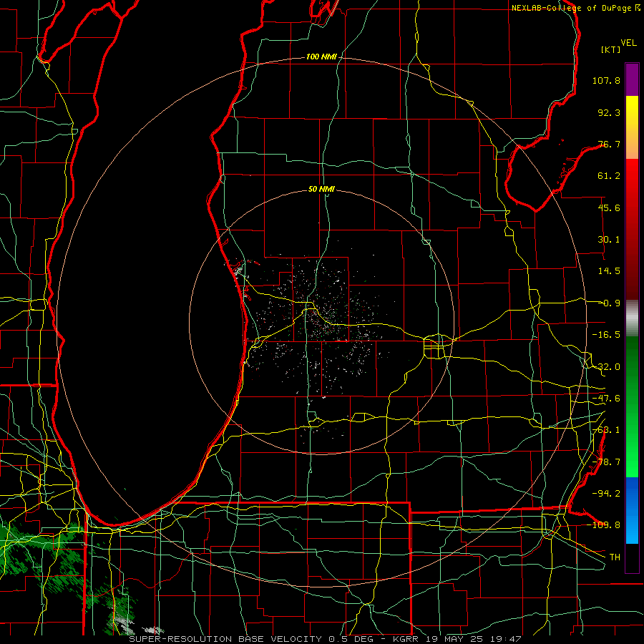Click the -32.0 velocity scale value
Screen dimensions: 644x644
coord(606,367)
